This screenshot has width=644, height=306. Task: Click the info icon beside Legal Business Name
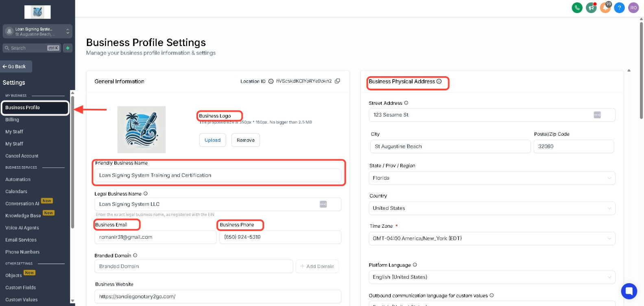[x=146, y=194]
